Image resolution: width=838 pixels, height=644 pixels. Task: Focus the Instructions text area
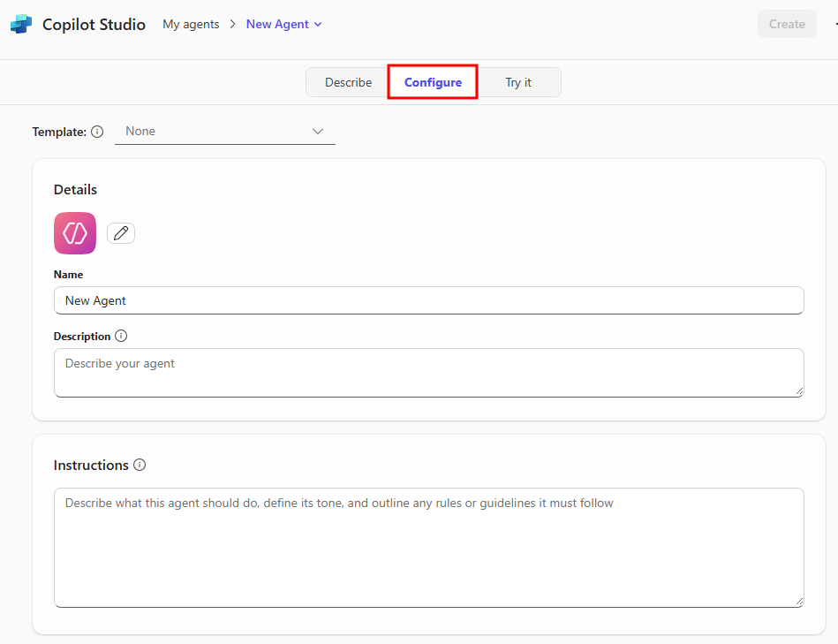pos(428,547)
